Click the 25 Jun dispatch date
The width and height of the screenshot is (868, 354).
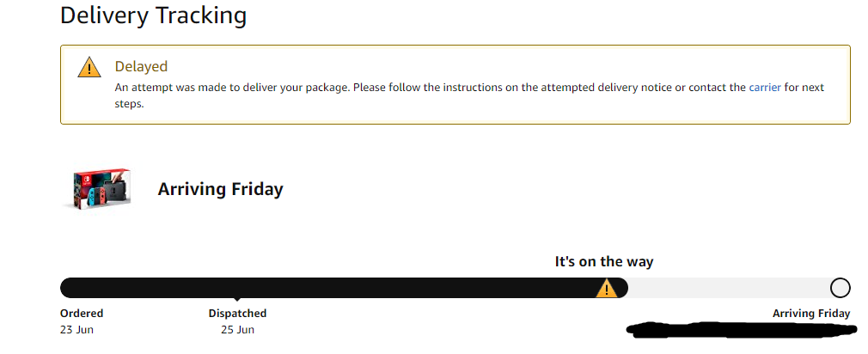click(x=237, y=329)
